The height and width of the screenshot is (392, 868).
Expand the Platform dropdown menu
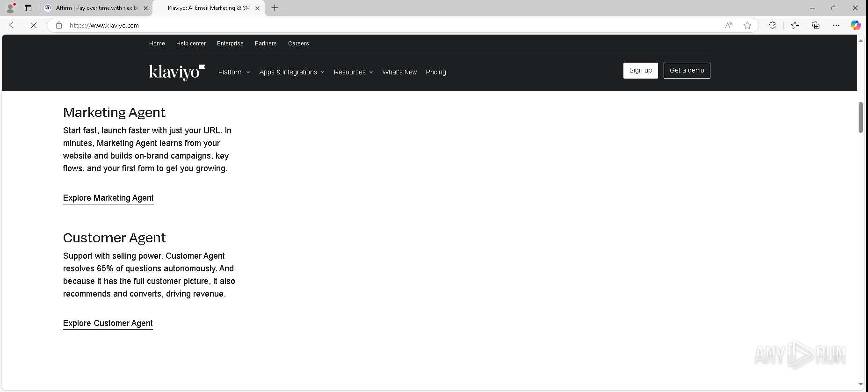coord(234,72)
